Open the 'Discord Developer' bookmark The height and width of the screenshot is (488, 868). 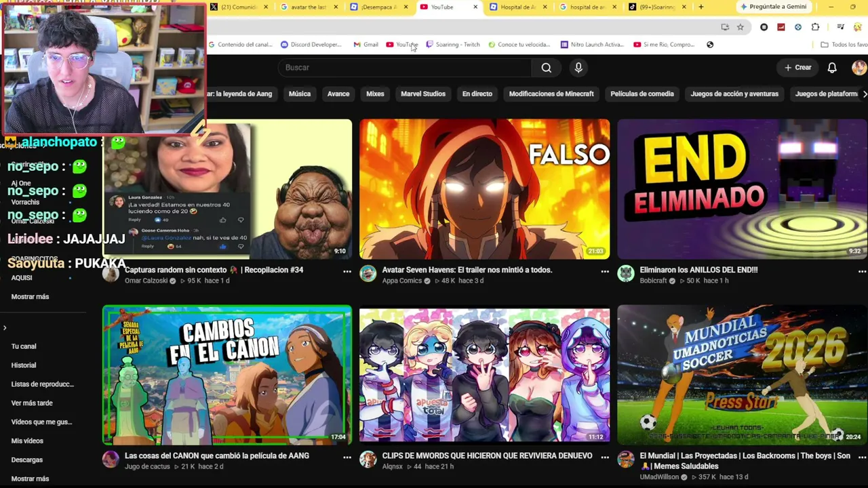pyautogui.click(x=311, y=45)
